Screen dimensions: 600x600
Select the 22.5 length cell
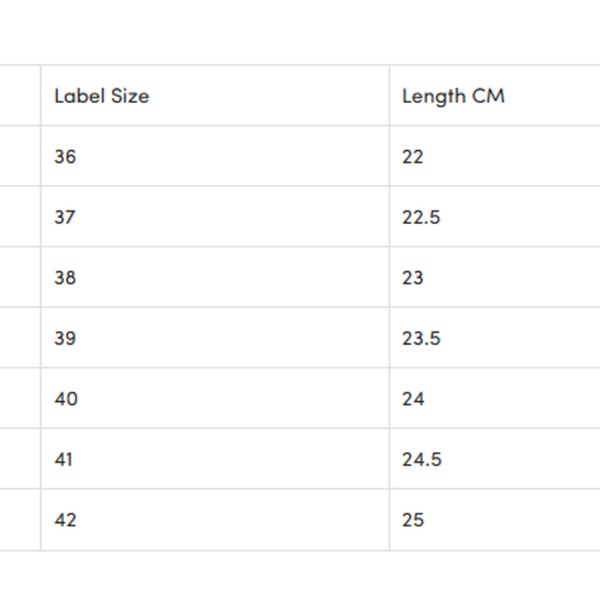[x=421, y=217]
